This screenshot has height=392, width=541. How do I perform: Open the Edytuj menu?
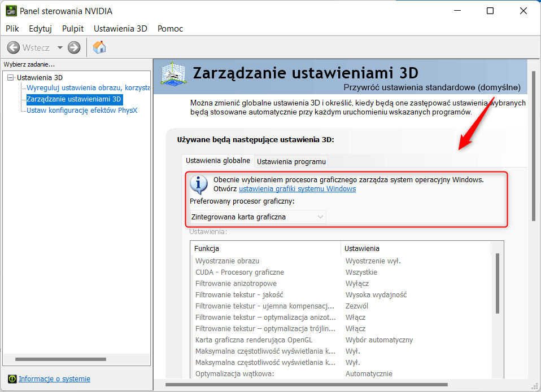[40, 29]
